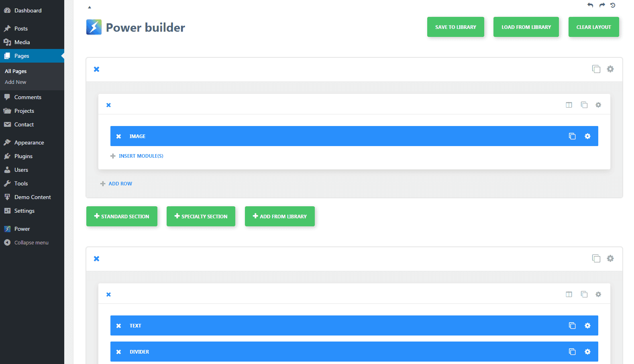Viewport: 634px width, 364px height.
Task: Delete the Image module with its X
Action: point(119,136)
